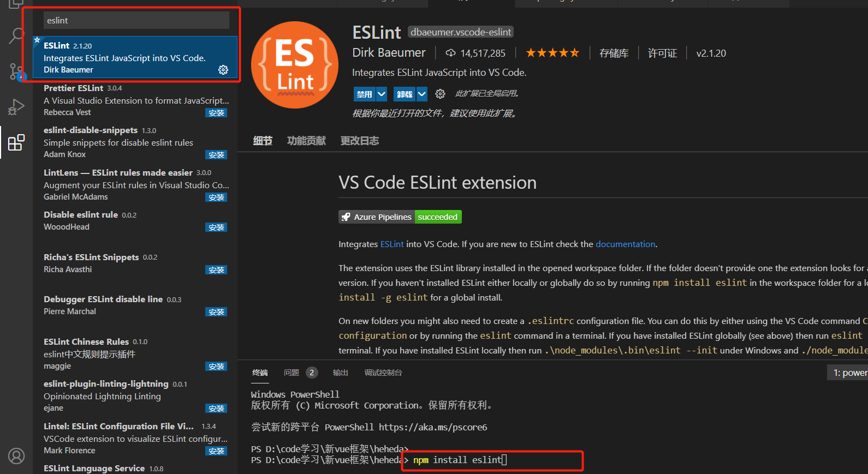Screen dimensions: 868x474
Task: Click the 卸载 uninstall button
Action: [405, 94]
